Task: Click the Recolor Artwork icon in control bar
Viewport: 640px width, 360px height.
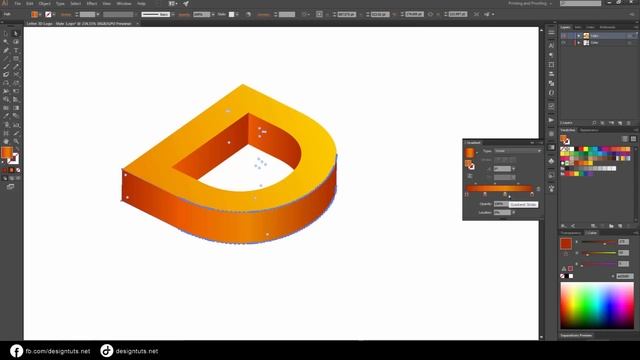Action: click(x=248, y=14)
